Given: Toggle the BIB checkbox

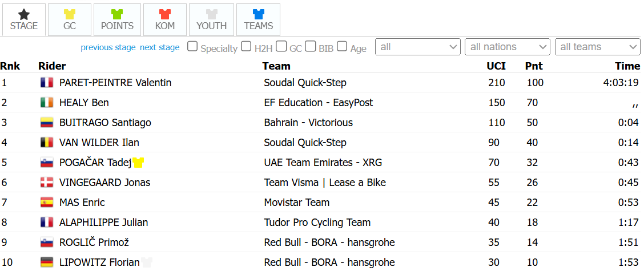Looking at the screenshot, I should [310, 47].
